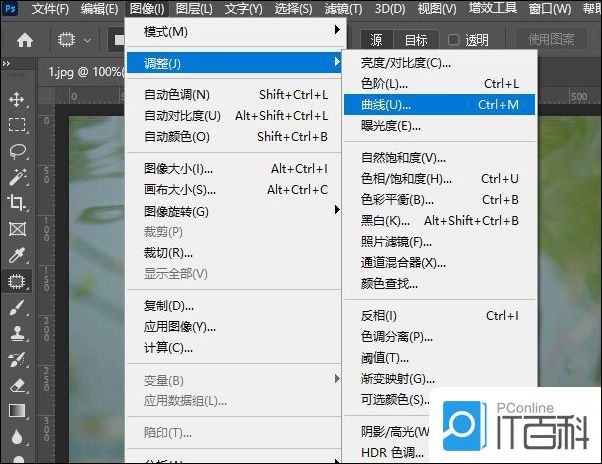Screen dimensions: 602x464
Task: Select the Eraser tool
Action: pyautogui.click(x=18, y=385)
